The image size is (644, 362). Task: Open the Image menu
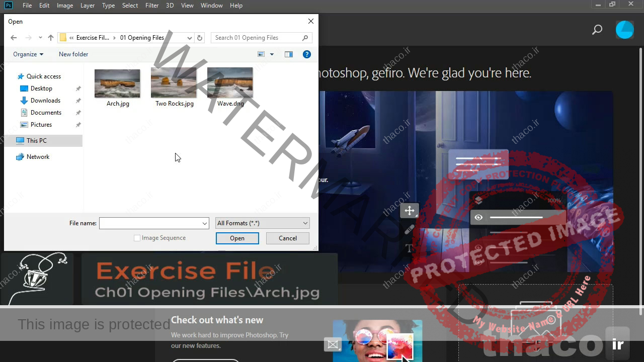click(x=65, y=6)
